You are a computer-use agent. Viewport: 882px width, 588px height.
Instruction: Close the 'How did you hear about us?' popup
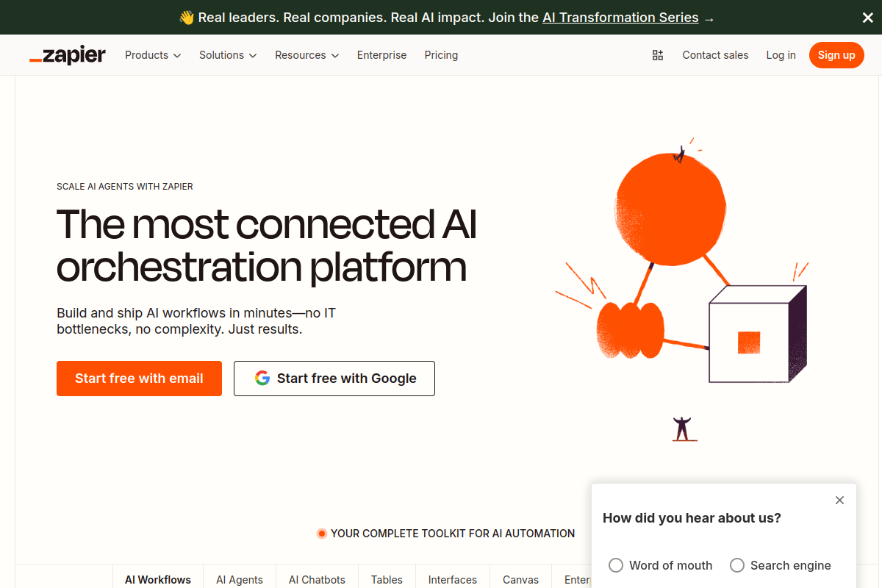coord(839,500)
